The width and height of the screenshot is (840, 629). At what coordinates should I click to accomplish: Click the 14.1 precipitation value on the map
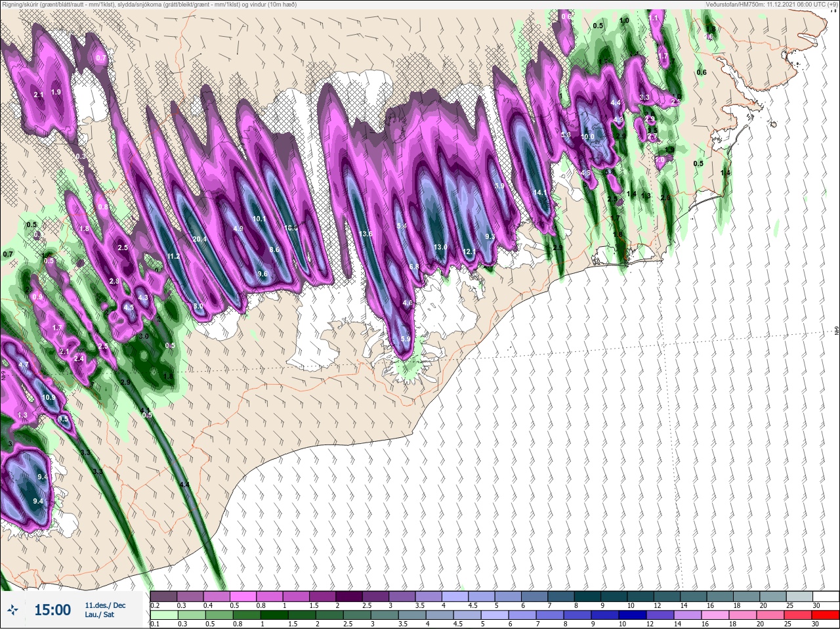pyautogui.click(x=541, y=192)
